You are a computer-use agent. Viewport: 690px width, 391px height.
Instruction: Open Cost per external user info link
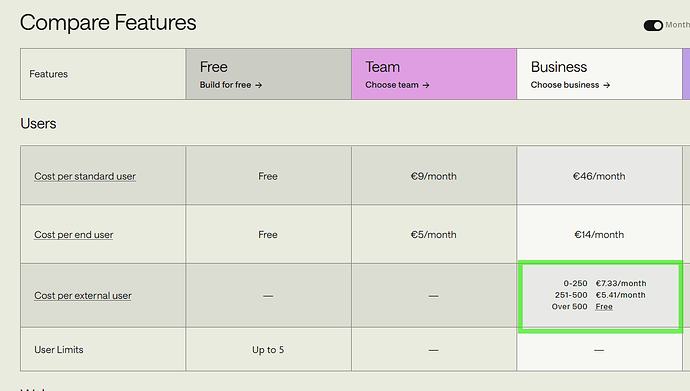(x=83, y=296)
